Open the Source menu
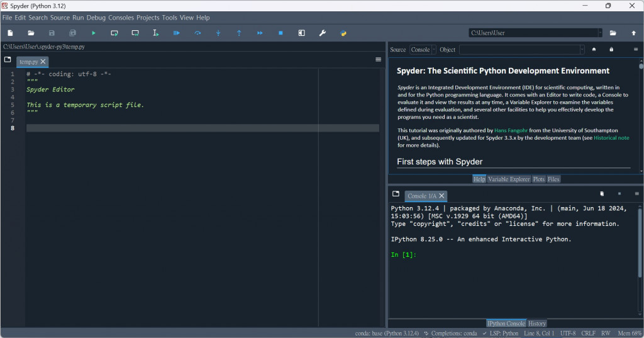The height and width of the screenshot is (338, 644). pyautogui.click(x=60, y=18)
